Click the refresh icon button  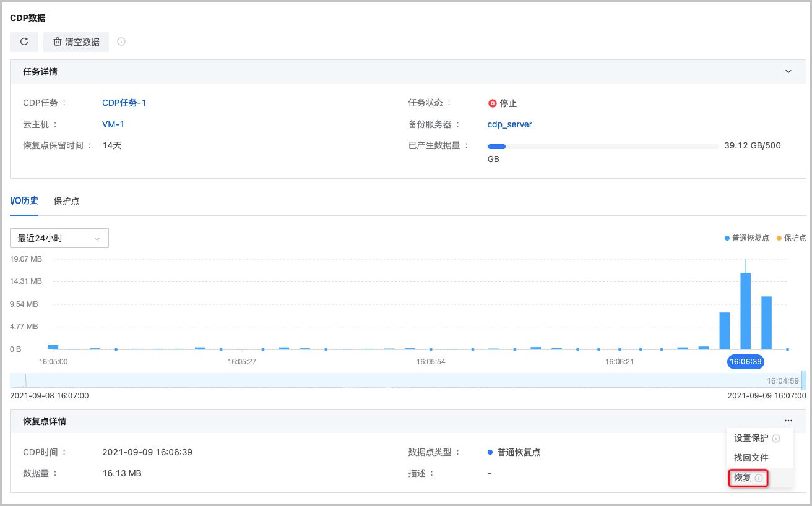click(x=24, y=41)
